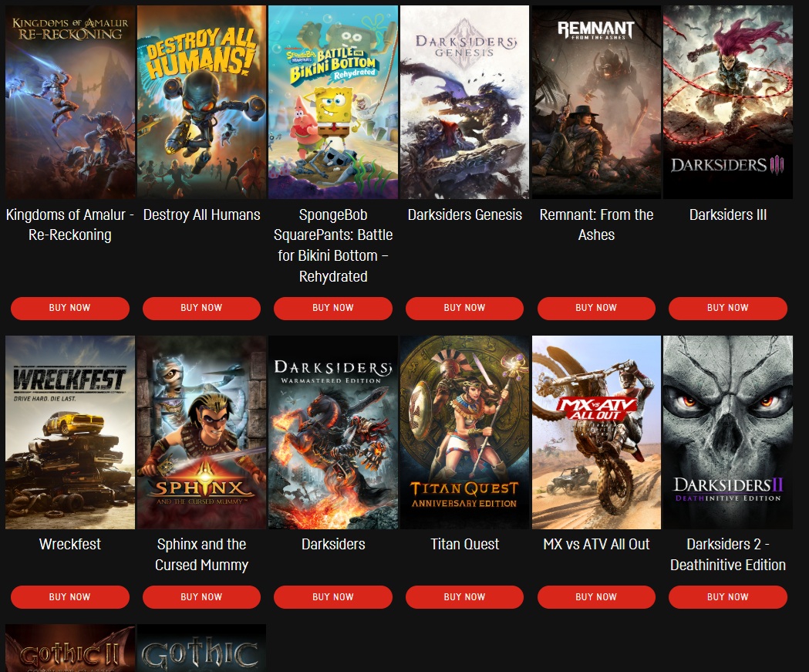The width and height of the screenshot is (809, 672).
Task: Click the Kingdoms of Amalur - Re-Reckoning title
Action: (69, 225)
